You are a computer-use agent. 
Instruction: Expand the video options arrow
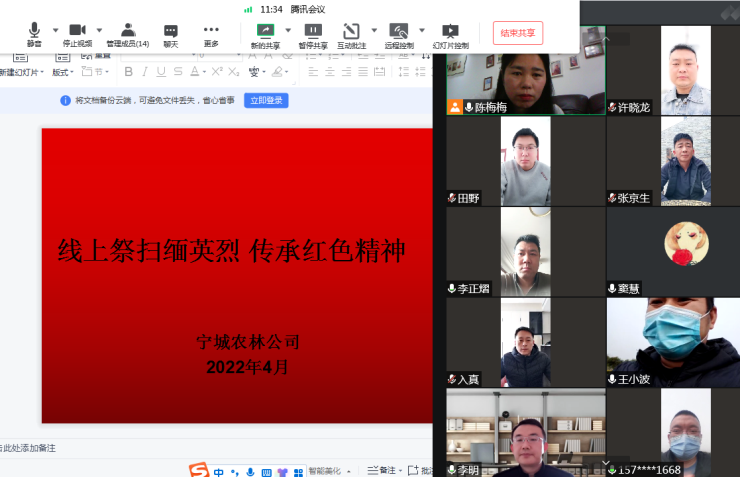(99, 30)
